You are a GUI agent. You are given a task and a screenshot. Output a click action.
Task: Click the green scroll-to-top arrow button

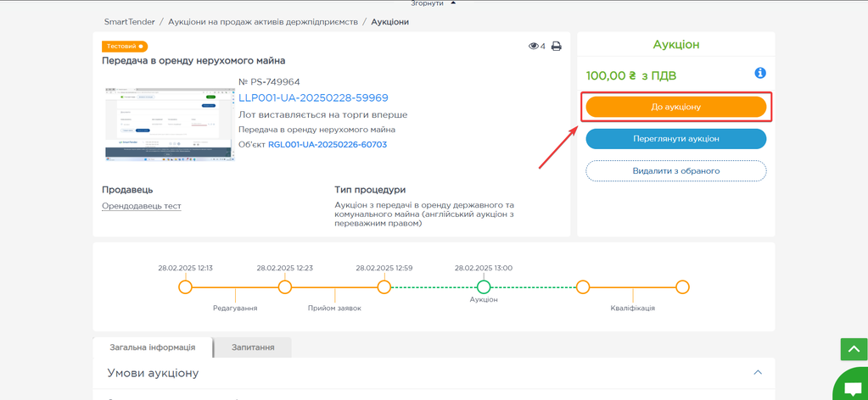click(854, 349)
